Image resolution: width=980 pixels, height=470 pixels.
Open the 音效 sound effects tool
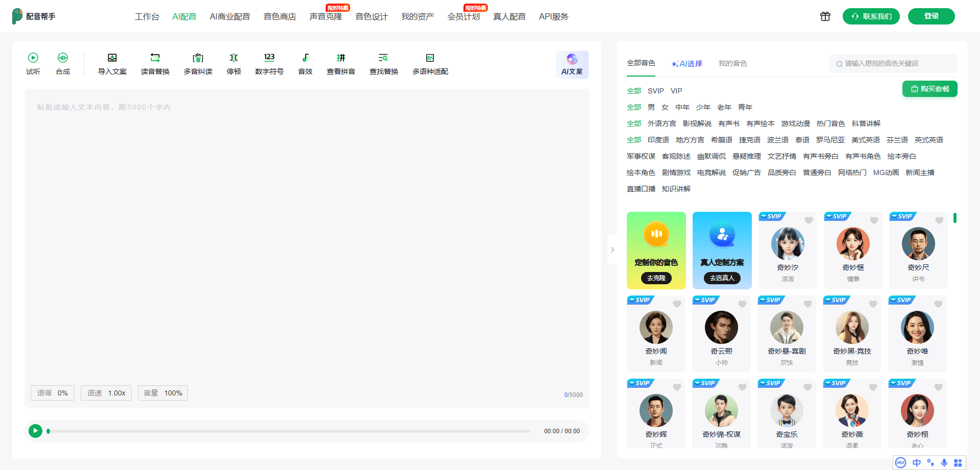[305, 58]
